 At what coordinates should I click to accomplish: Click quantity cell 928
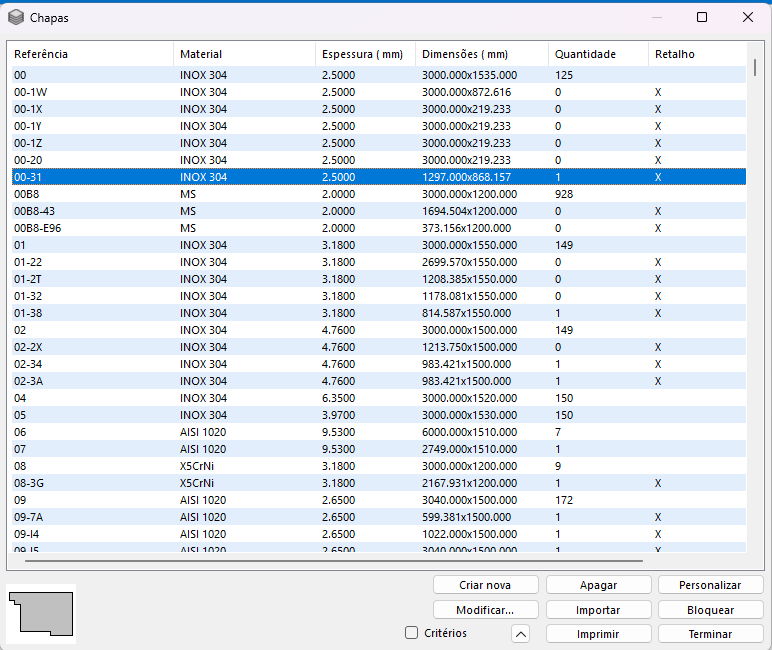click(x=564, y=194)
